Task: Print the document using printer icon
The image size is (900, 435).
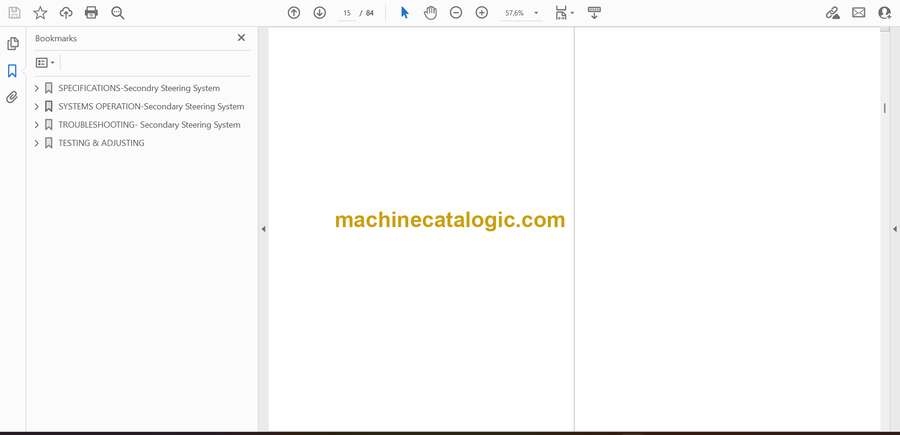Action: point(92,13)
